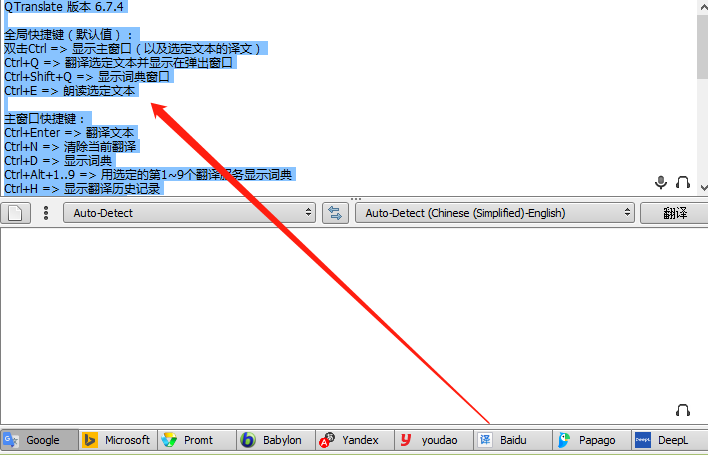
Task: Click the source pane scrollbar down arrow
Action: click(703, 187)
